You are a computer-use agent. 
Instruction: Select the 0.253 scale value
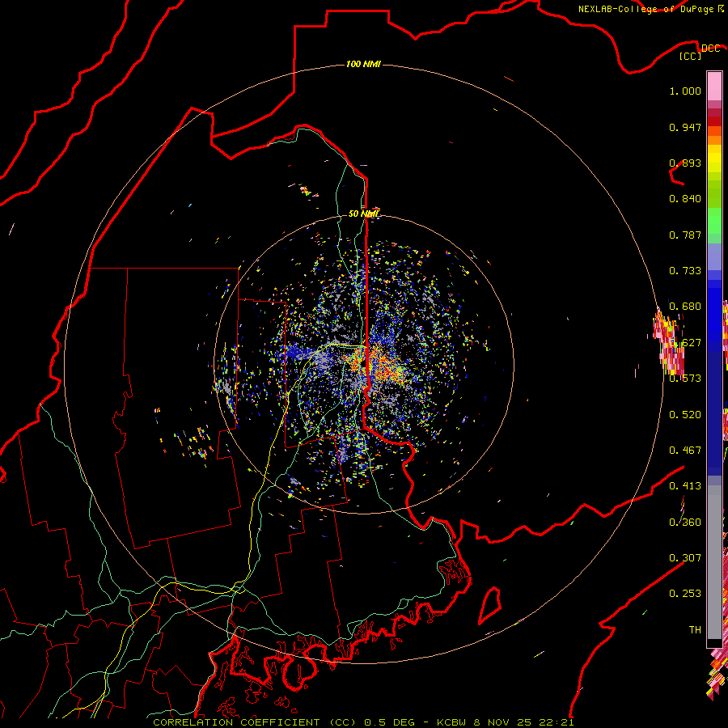pyautogui.click(x=685, y=594)
